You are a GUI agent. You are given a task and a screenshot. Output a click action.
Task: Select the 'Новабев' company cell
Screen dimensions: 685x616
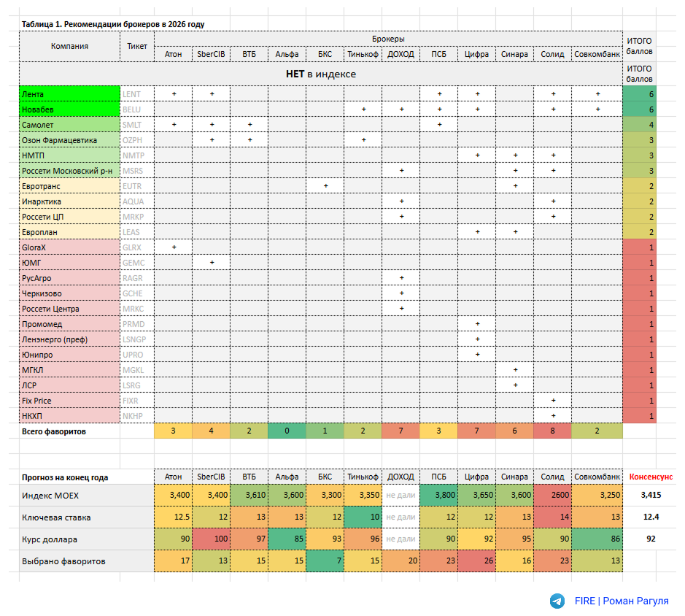pos(69,109)
